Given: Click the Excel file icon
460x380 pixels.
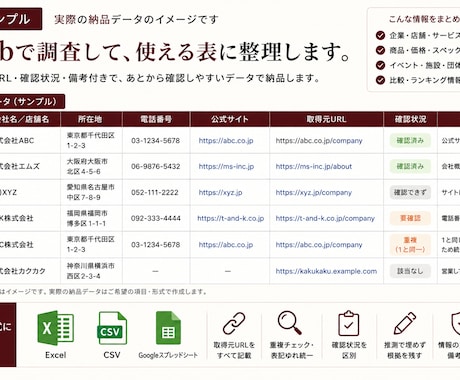Looking at the screenshot, I should click(x=56, y=328).
